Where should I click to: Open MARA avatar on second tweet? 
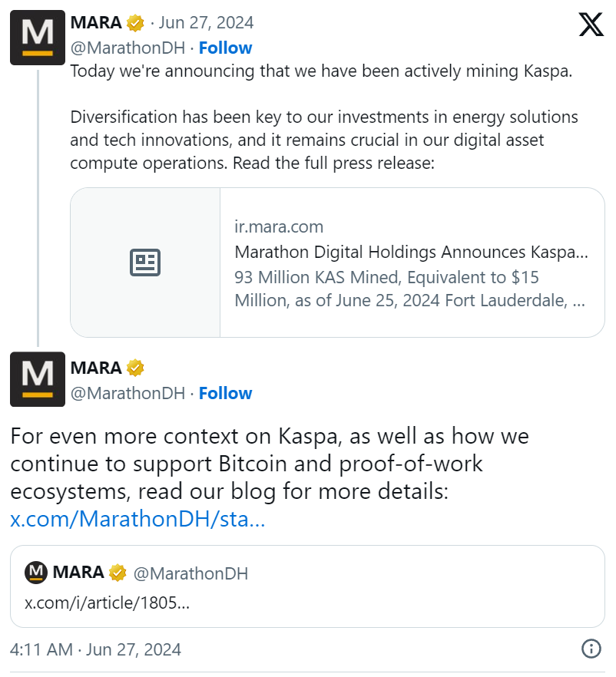[x=37, y=379]
